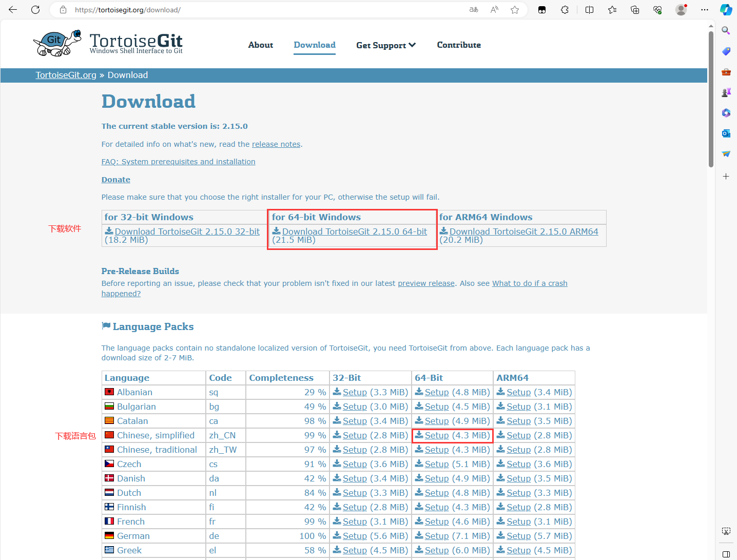Open the favorites list icon

[x=612, y=10]
